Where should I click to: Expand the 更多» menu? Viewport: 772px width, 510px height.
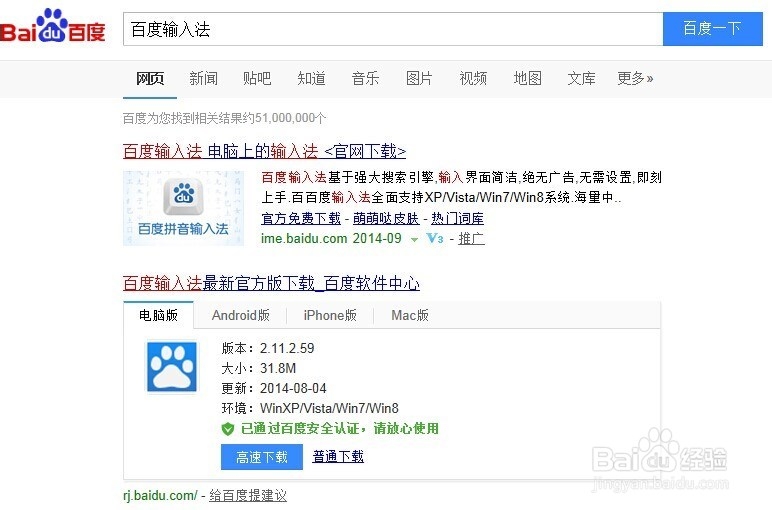635,78
